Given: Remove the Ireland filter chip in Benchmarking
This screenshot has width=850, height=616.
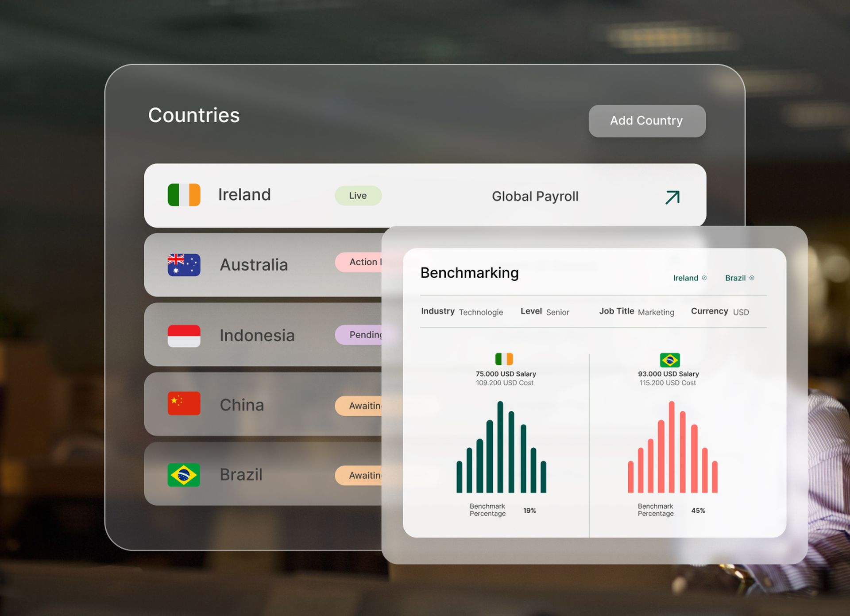Looking at the screenshot, I should 704,278.
